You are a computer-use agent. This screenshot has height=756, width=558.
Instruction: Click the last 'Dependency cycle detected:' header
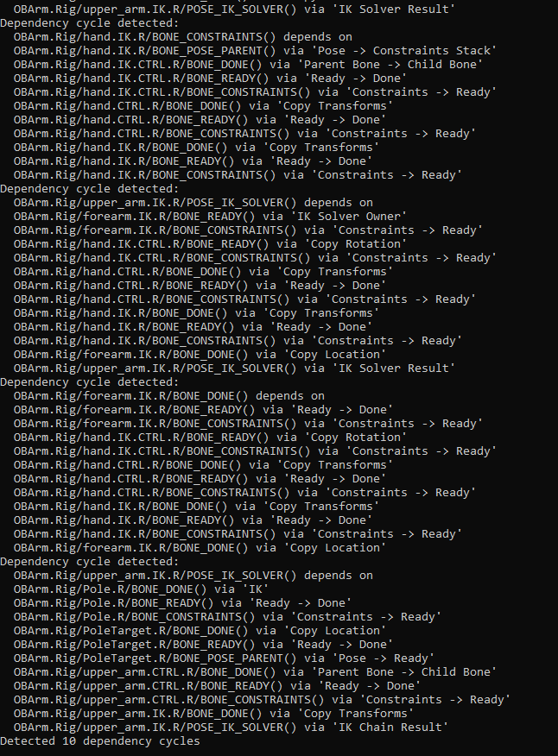pos(90,562)
